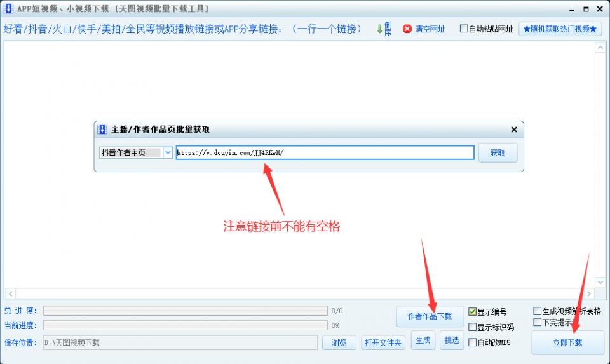This screenshot has height=364, width=610.
Task: Click 立即下载 button
Action: (567, 342)
